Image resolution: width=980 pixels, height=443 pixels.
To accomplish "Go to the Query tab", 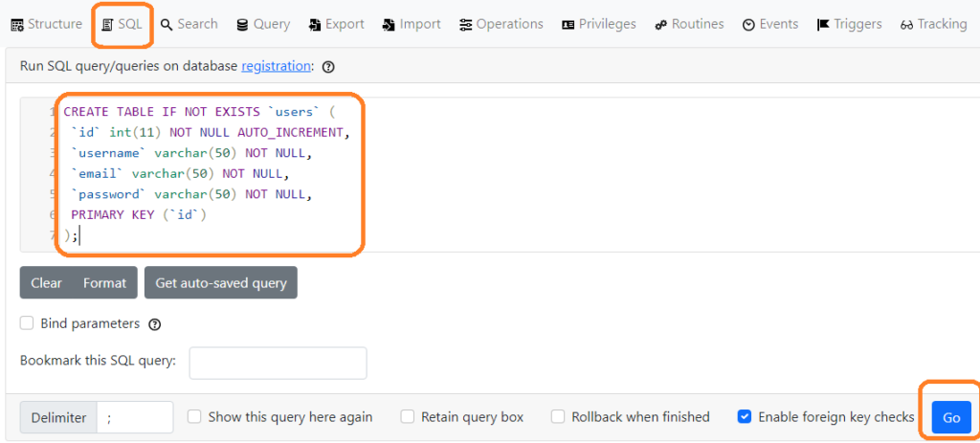I will point(263,24).
